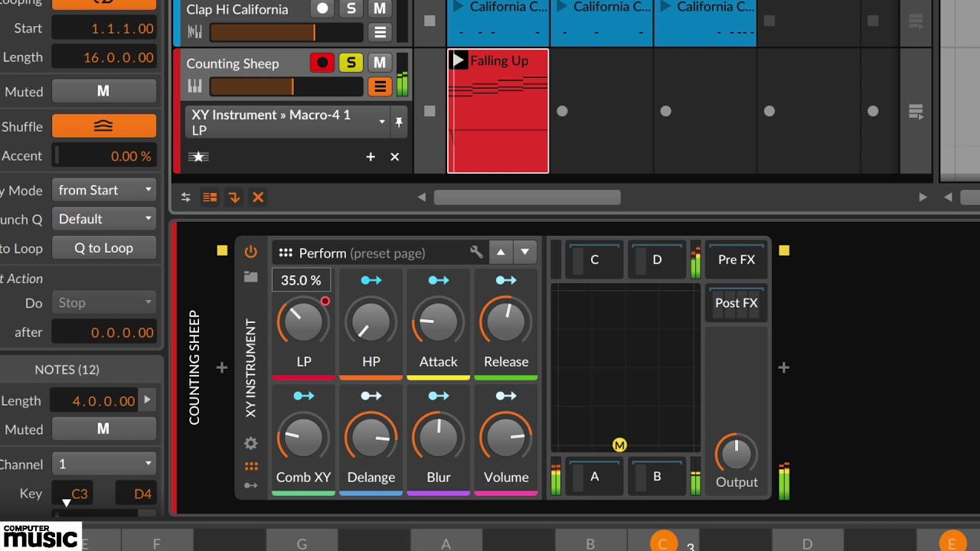Select the B slot in XY Instrument

point(657,477)
